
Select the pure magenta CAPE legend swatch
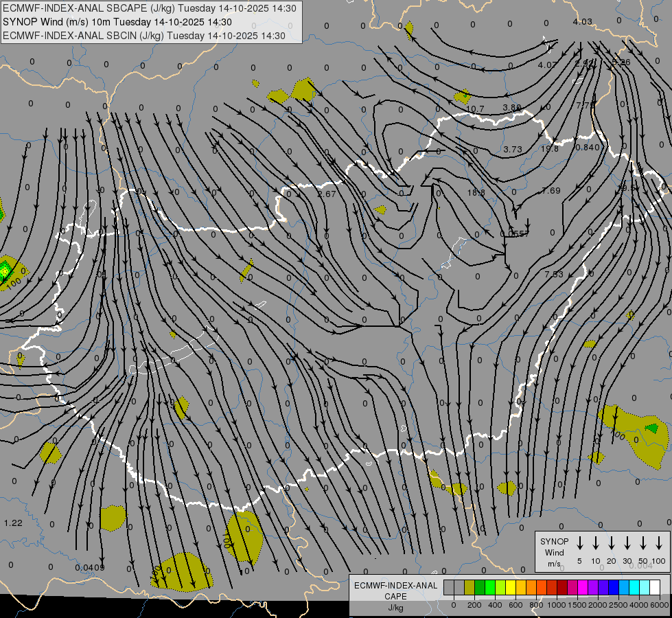(x=583, y=588)
